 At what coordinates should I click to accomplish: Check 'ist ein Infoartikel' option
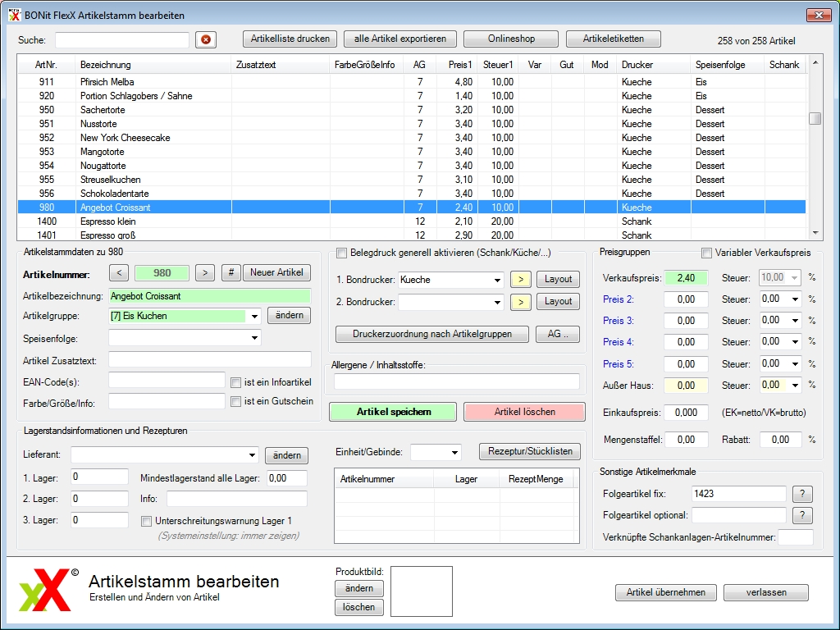235,382
